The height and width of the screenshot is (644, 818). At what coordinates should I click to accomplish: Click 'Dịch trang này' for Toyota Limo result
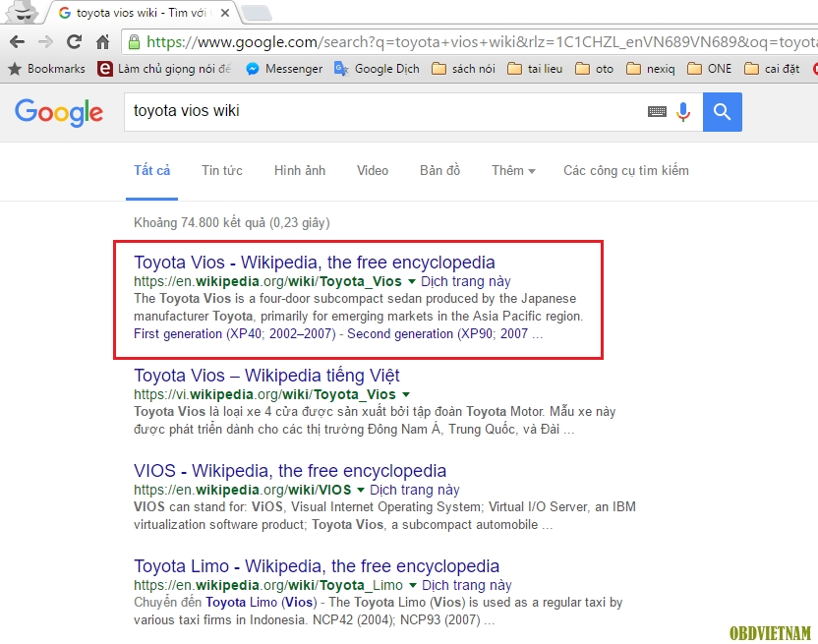(x=467, y=586)
